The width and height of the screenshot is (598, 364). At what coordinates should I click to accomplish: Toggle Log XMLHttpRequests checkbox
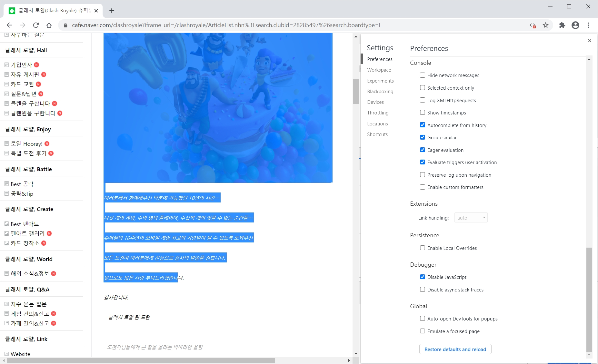coord(422,100)
